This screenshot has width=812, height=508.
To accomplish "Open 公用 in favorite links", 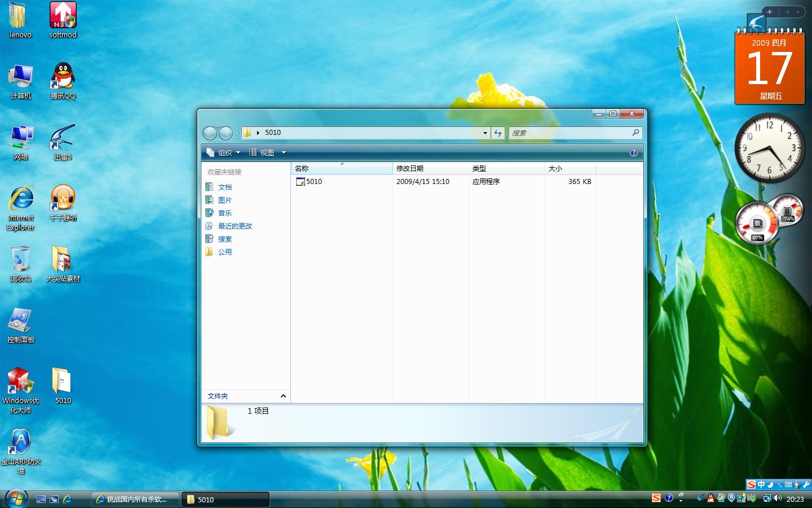I will [225, 252].
